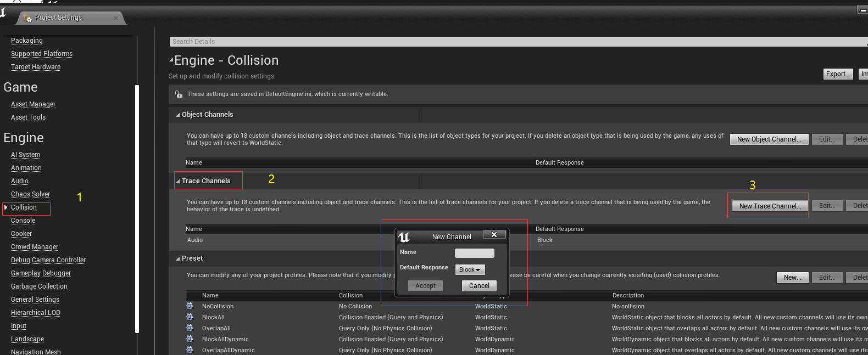This screenshot has width=868, height=355.
Task: Select the OverlapAllDynamic preset row
Action: click(526, 350)
